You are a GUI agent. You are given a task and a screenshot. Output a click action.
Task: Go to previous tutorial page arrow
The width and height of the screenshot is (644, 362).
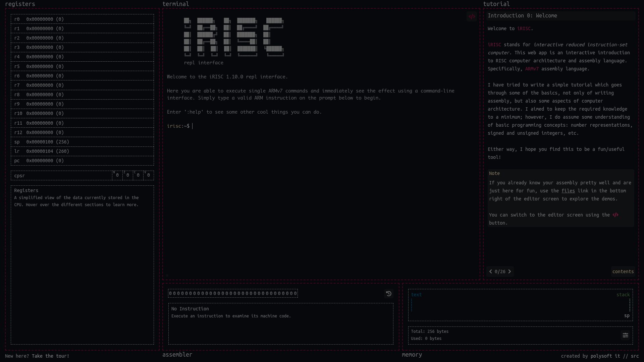pos(491,271)
